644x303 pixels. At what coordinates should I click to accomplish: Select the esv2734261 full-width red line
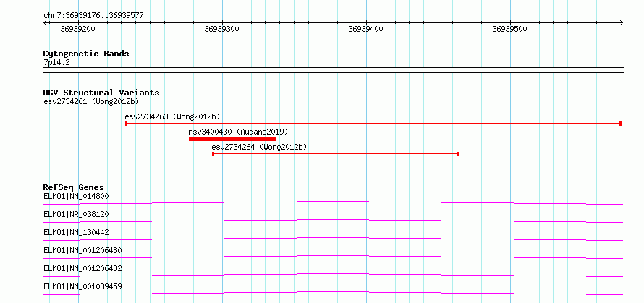click(333, 108)
